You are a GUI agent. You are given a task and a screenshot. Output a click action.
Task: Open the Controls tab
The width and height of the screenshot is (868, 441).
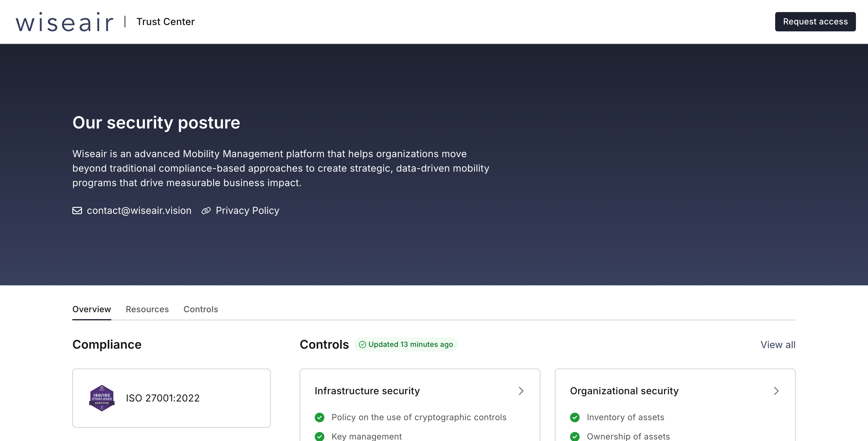pyautogui.click(x=201, y=309)
